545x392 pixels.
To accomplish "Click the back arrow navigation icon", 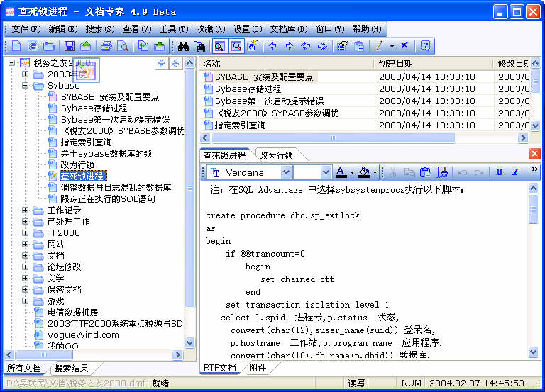I will coord(272,46).
